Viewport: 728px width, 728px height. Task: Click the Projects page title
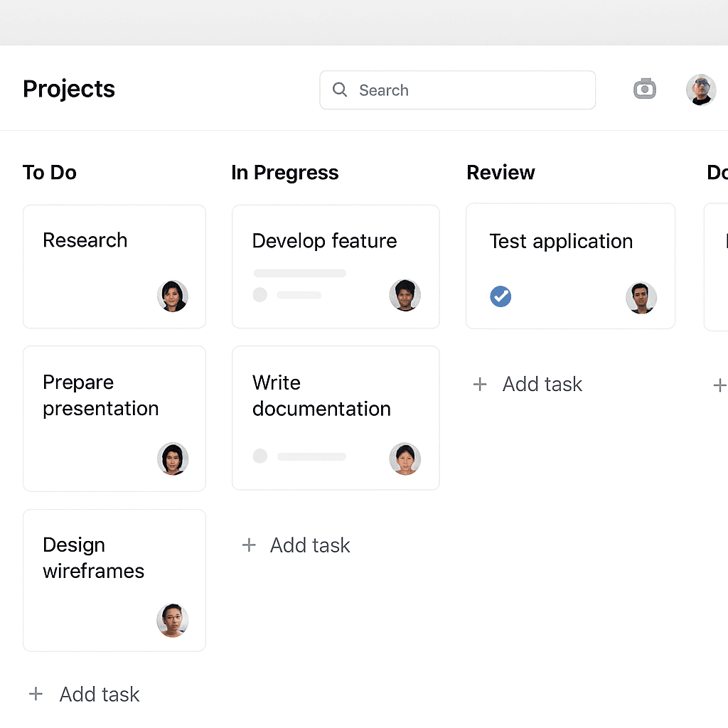pos(69,89)
